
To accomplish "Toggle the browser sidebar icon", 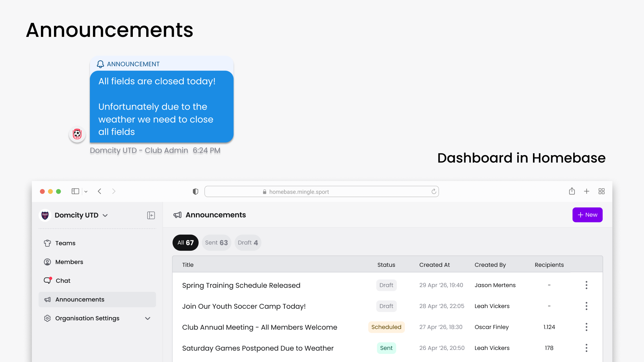I will click(x=75, y=191).
